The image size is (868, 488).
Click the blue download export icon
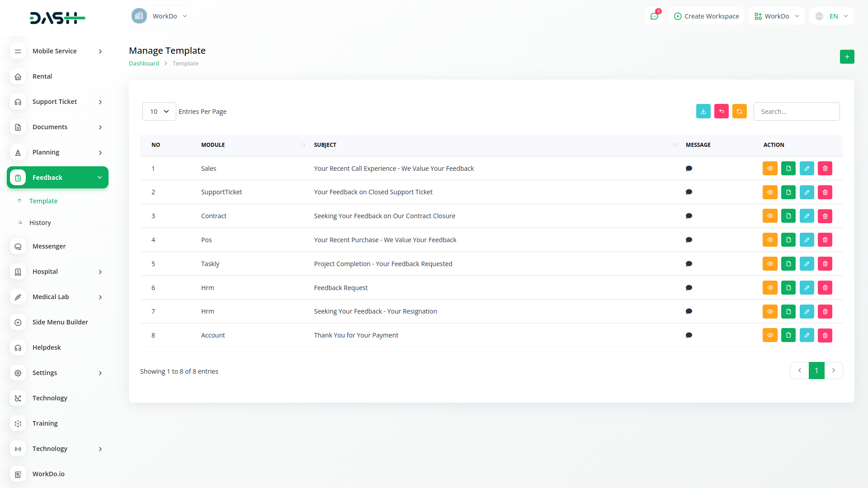coord(703,111)
